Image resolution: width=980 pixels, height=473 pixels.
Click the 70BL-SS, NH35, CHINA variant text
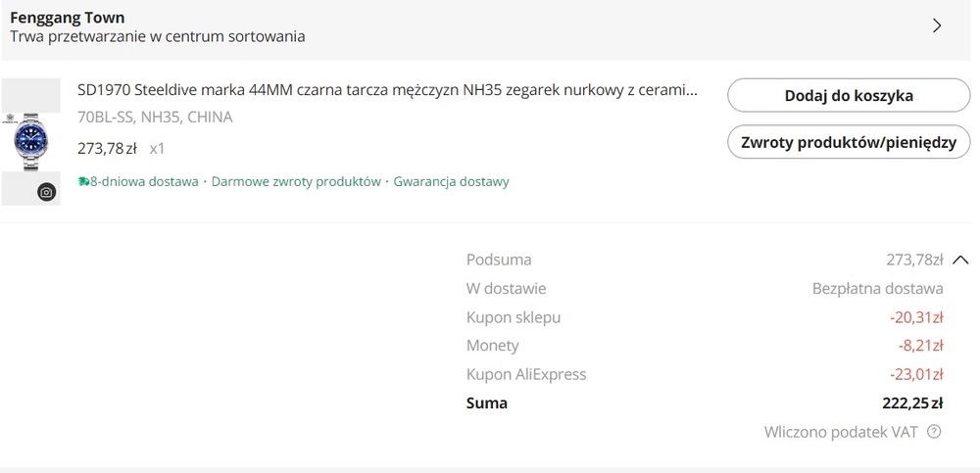155,118
